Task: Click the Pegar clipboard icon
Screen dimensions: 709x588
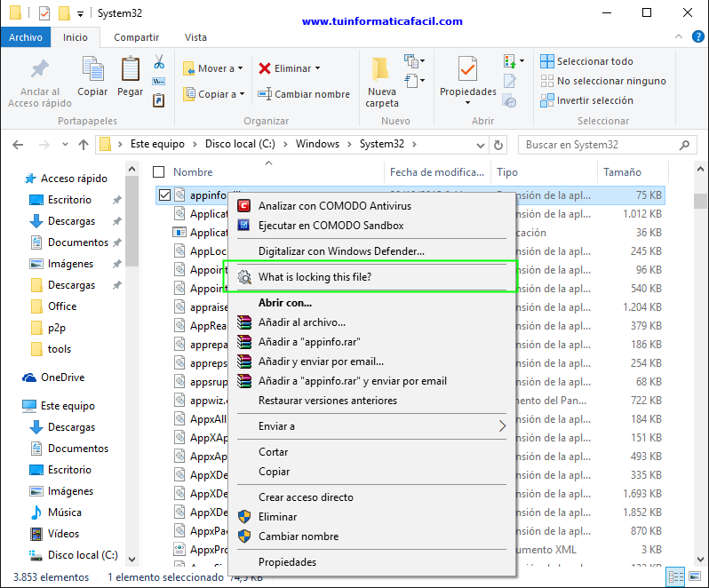Action: [131, 68]
